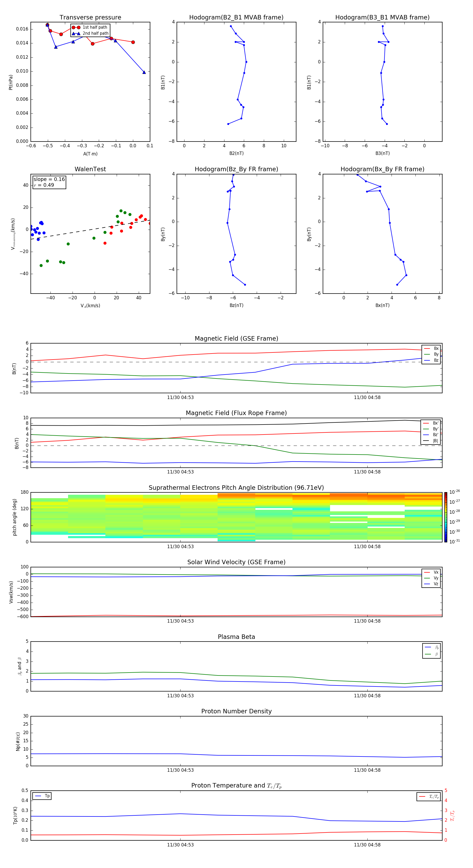Select the "slope = 0.16" annotation
The height and width of the screenshot is (868, 473).
49,179
